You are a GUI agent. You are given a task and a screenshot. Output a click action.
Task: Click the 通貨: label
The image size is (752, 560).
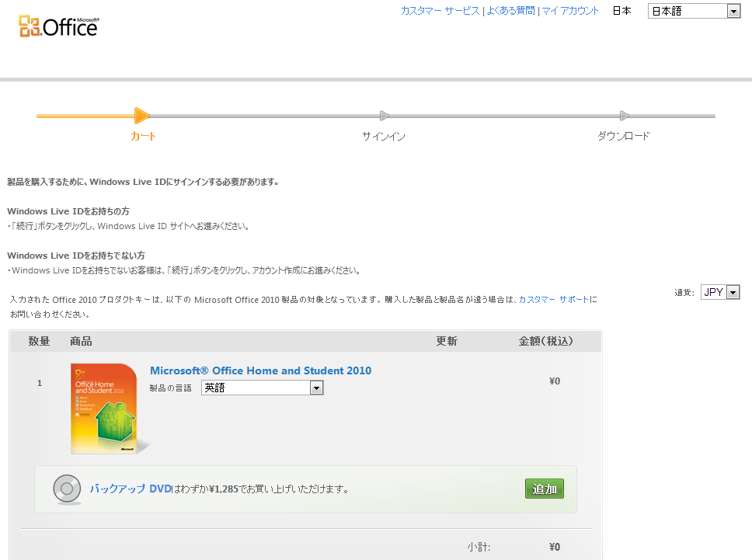[684, 293]
